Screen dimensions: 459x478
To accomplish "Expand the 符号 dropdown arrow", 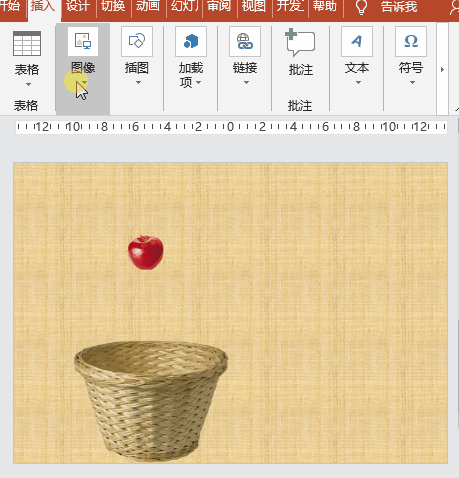I will (x=412, y=82).
